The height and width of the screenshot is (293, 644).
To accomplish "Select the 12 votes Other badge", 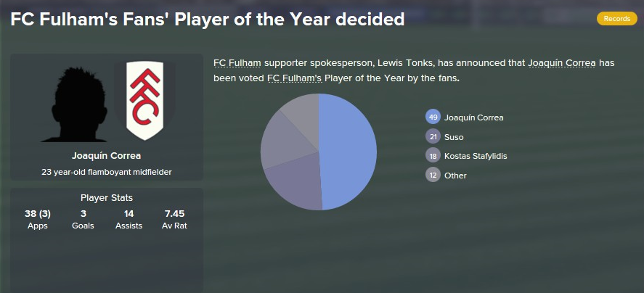I will point(433,176).
